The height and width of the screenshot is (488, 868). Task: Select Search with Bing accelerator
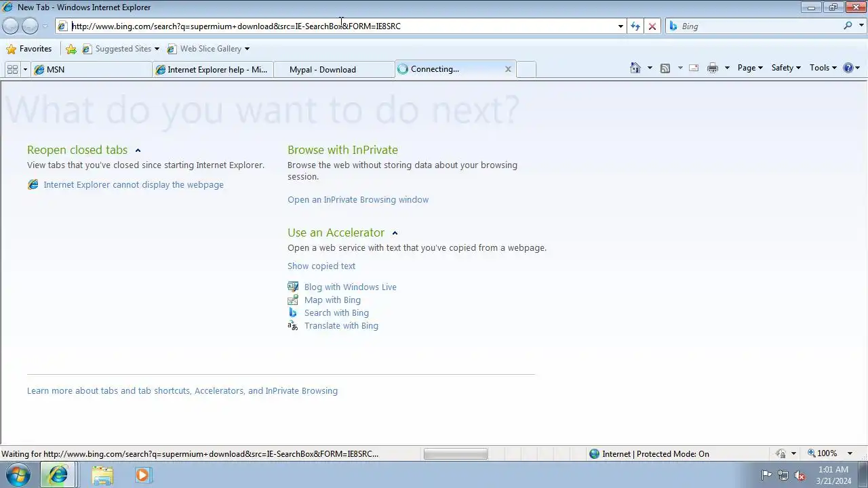[336, 312]
